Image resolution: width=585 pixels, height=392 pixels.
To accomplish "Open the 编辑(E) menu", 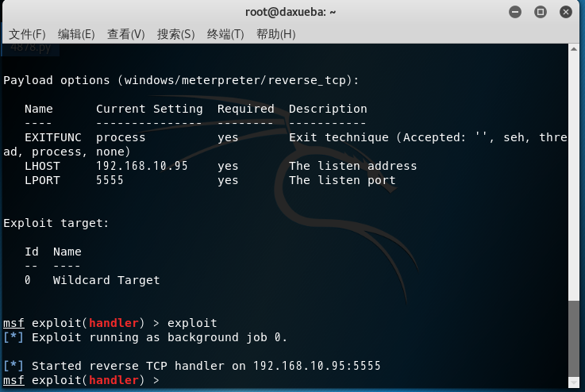I will (x=76, y=34).
